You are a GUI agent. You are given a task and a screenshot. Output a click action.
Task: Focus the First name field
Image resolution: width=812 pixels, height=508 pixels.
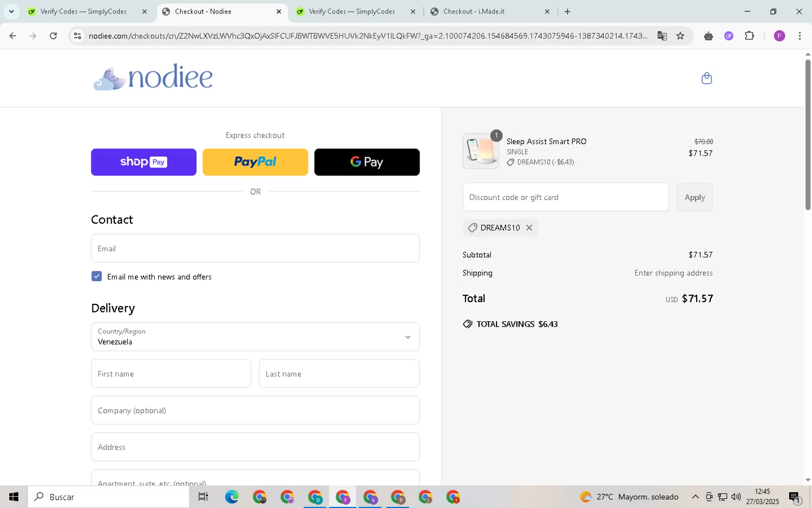(171, 374)
